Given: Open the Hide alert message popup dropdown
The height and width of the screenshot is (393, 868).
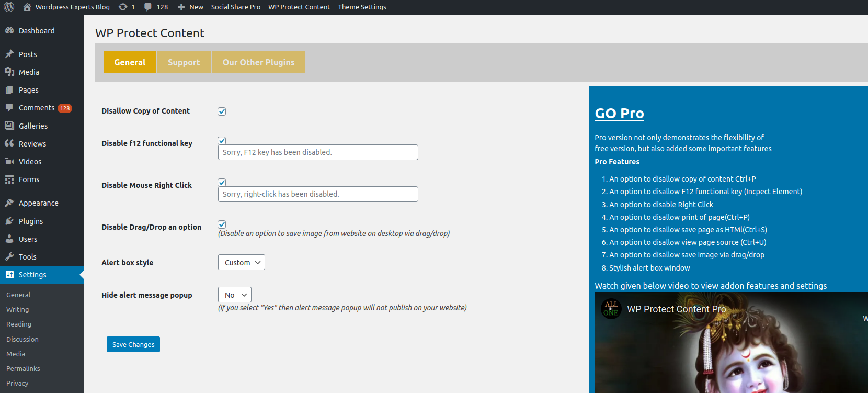Looking at the screenshot, I should pos(235,295).
